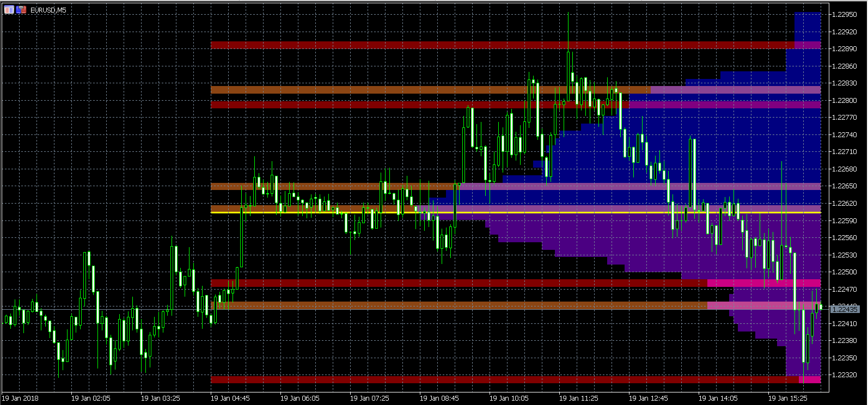Viewport: 868px width, 405px height.
Task: Select the 19 Jan 11:25 time marker
Action: (578, 398)
